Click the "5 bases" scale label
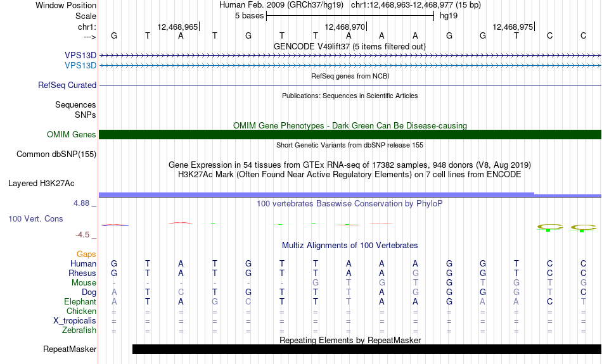602x364 pixels. click(x=250, y=16)
